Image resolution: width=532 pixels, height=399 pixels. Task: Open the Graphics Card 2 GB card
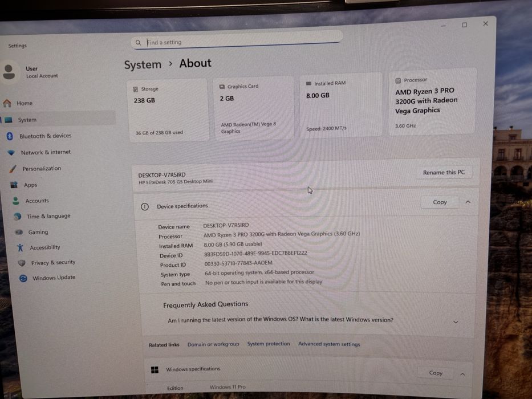[253, 108]
